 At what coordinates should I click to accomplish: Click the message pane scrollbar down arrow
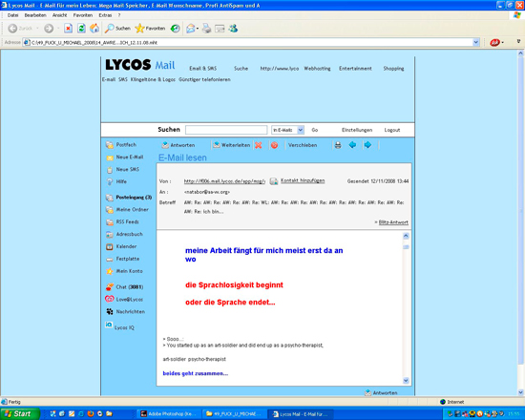[x=406, y=381]
